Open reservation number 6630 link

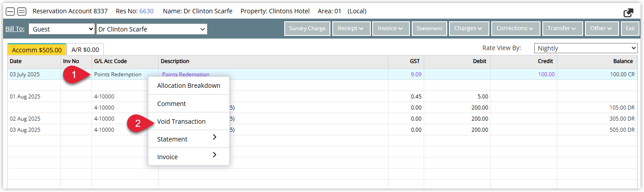(x=146, y=11)
